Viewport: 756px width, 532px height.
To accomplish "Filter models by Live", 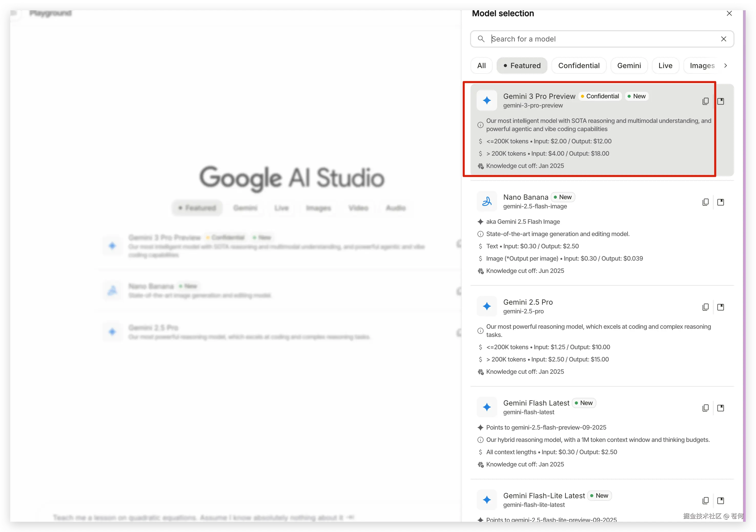I will [x=665, y=66].
